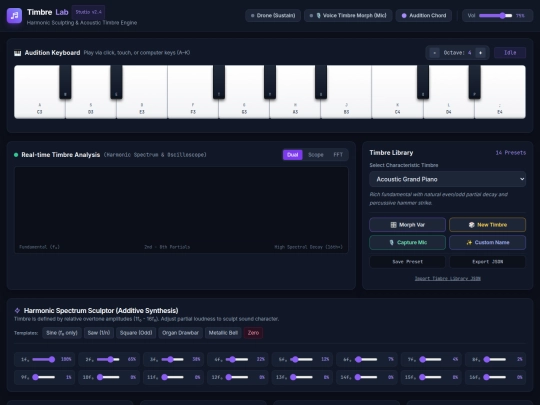Adjust the Vol slider
540x405 pixels.
tap(495, 15)
